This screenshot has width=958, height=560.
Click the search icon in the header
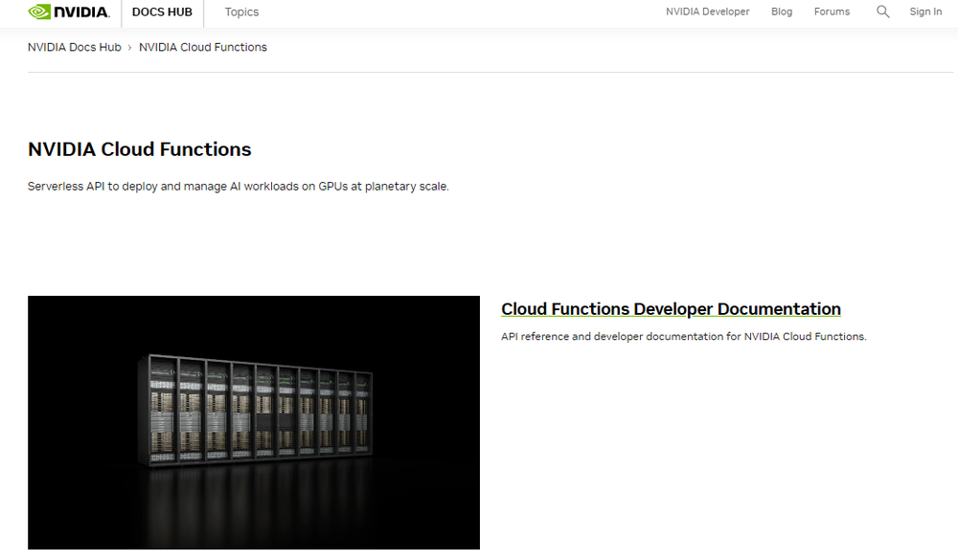(x=882, y=11)
